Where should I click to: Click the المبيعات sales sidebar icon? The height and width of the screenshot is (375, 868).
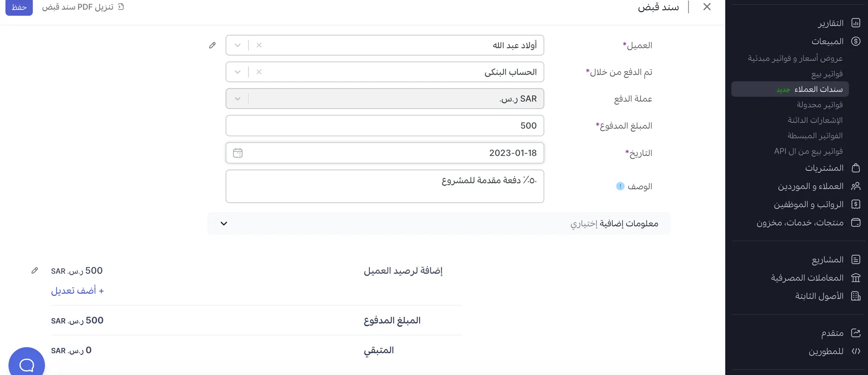point(856,41)
